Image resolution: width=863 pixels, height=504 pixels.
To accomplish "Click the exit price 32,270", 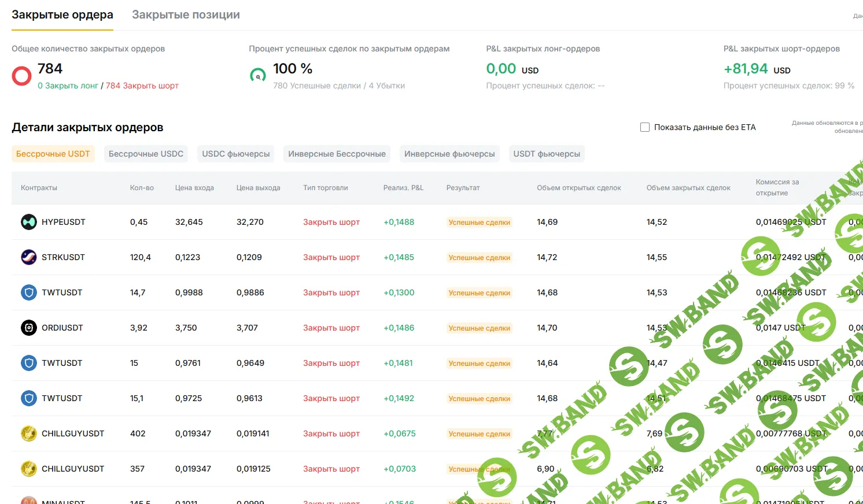I will (250, 222).
